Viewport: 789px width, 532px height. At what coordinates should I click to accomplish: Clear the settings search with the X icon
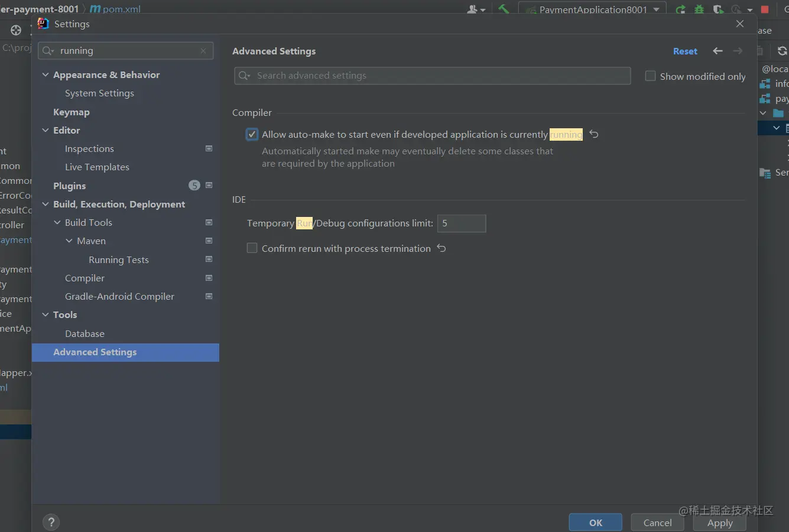[x=203, y=51]
